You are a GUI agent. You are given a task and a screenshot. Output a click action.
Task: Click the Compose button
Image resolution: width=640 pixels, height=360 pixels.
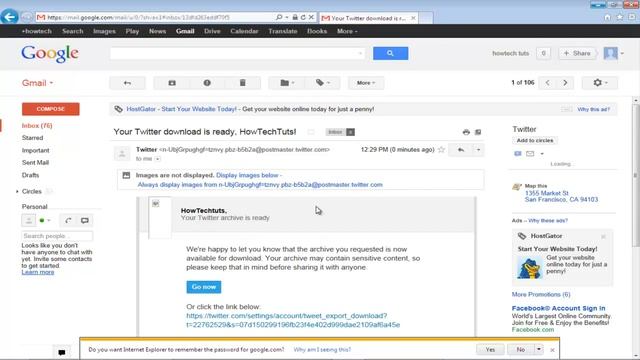51,109
